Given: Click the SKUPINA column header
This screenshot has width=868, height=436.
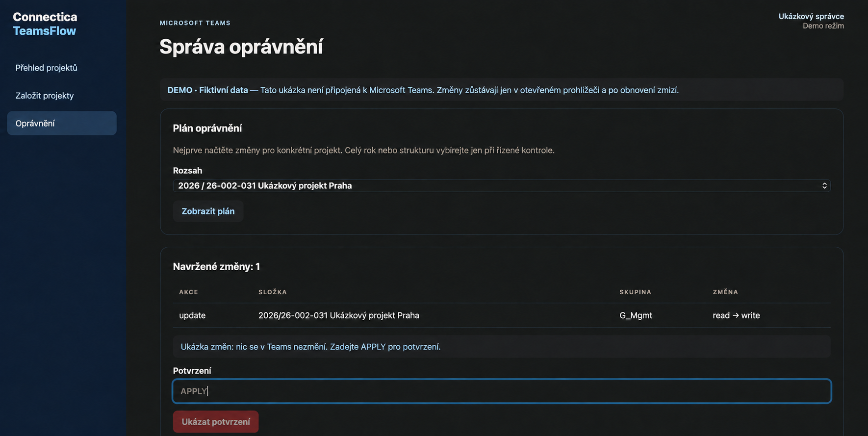Looking at the screenshot, I should click(x=635, y=292).
